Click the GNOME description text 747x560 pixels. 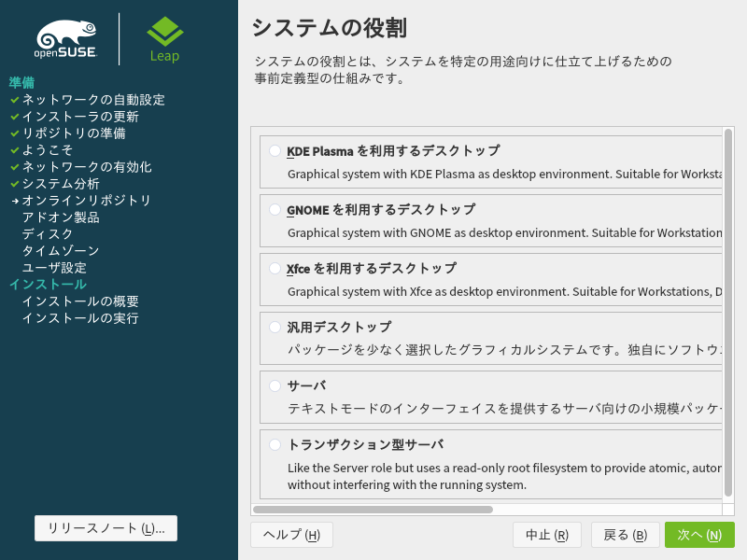pos(504,232)
